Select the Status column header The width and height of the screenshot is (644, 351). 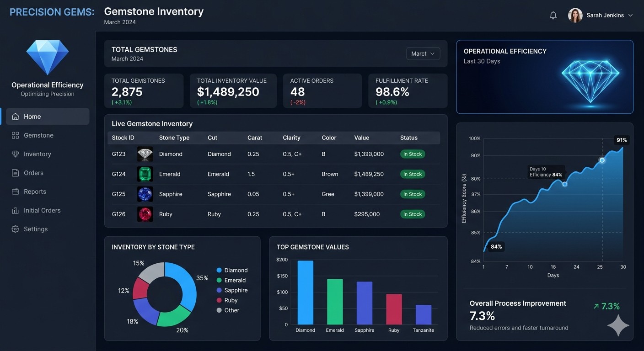pos(408,138)
